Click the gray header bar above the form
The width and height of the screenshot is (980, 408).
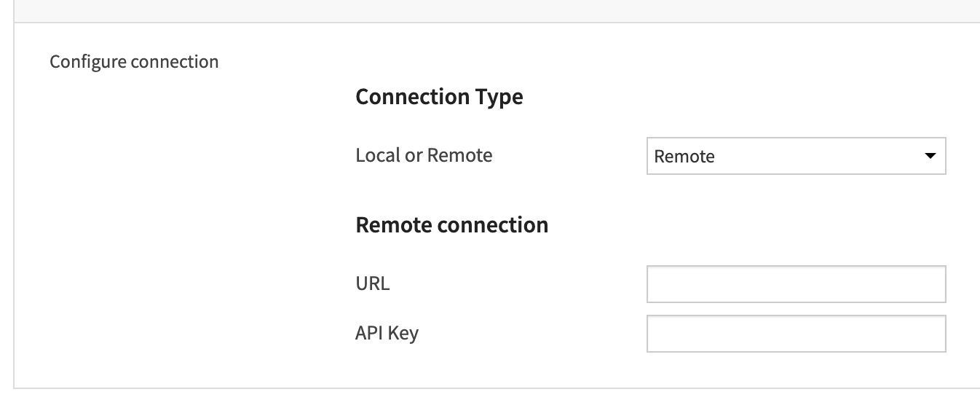(497, 11)
